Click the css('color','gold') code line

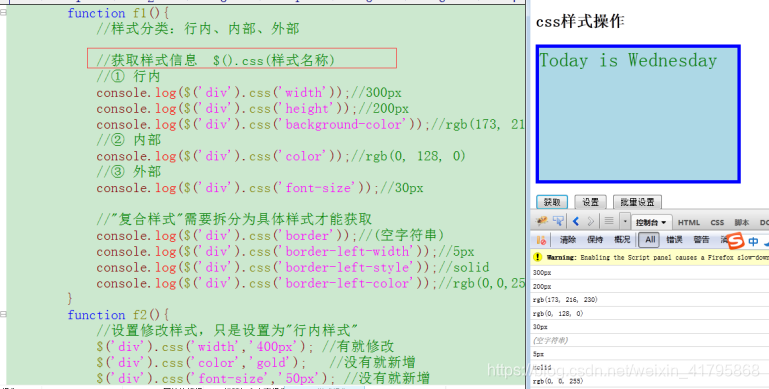tap(256, 363)
